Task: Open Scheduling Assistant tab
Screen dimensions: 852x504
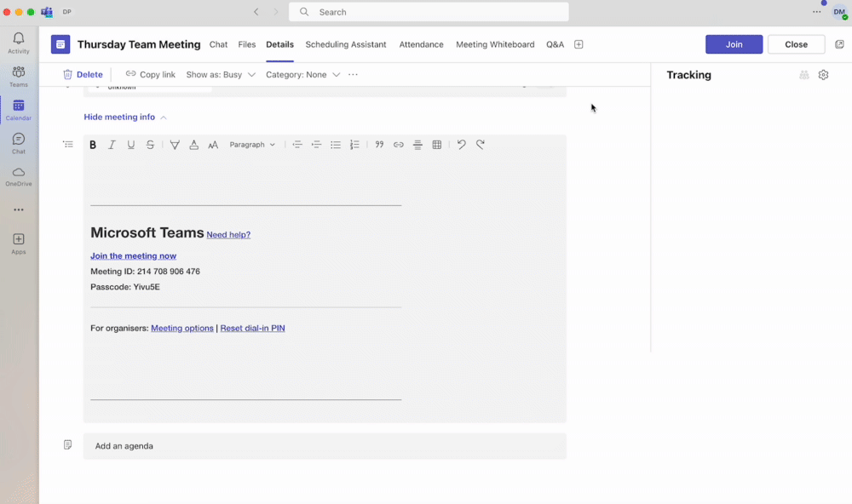Action: point(346,44)
